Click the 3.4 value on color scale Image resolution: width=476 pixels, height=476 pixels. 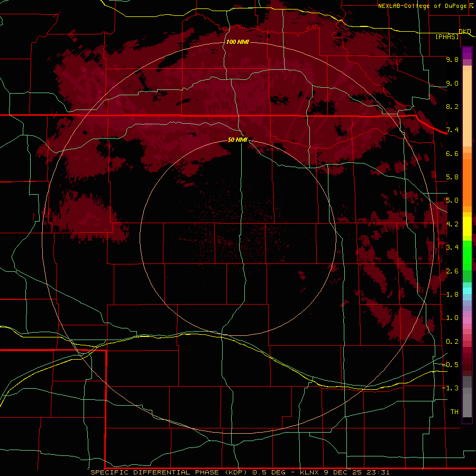point(452,248)
